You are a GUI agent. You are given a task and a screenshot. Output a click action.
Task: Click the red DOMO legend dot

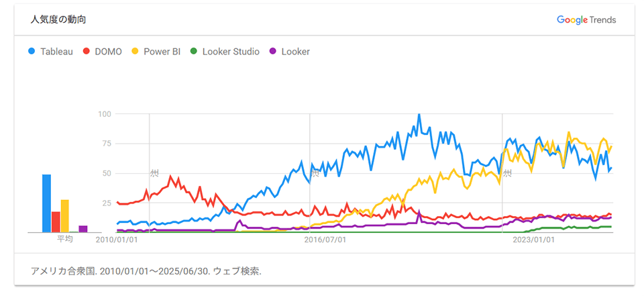[87, 51]
